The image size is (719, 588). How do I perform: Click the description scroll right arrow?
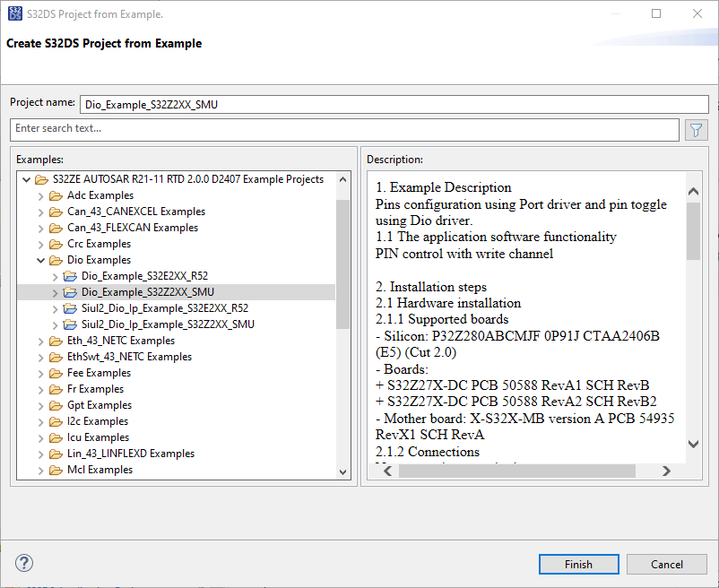click(x=665, y=471)
